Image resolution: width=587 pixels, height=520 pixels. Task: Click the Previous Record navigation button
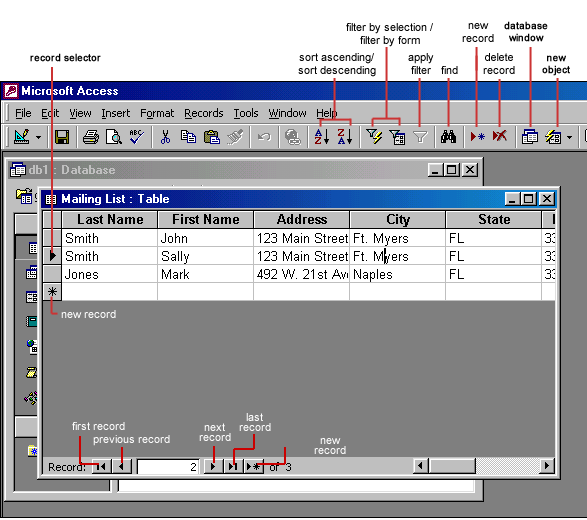pyautogui.click(x=122, y=467)
